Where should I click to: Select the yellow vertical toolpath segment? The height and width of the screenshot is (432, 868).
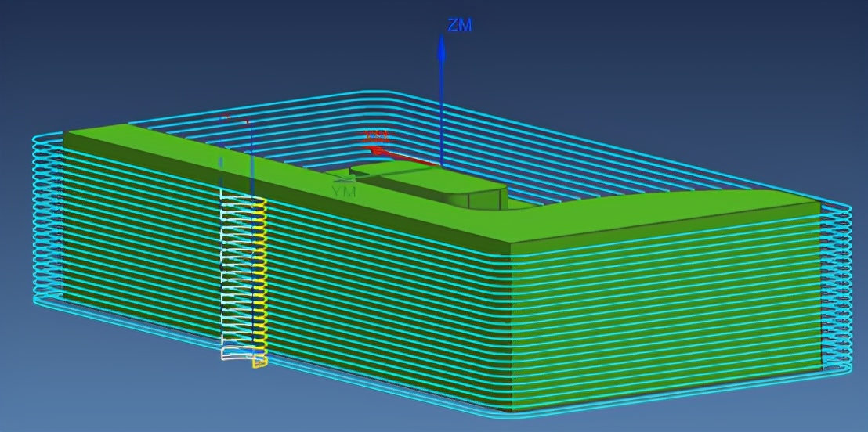(261, 282)
